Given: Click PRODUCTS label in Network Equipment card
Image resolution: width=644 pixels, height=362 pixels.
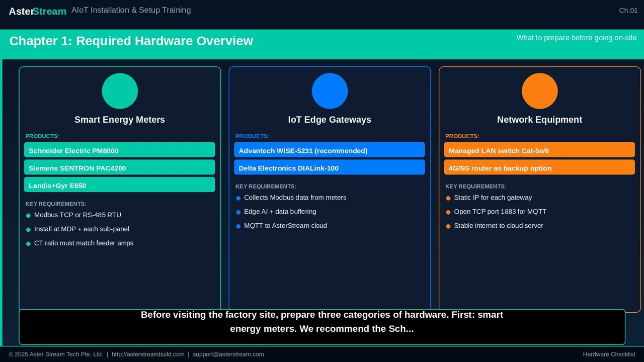Looking at the screenshot, I should pyautogui.click(x=462, y=136).
